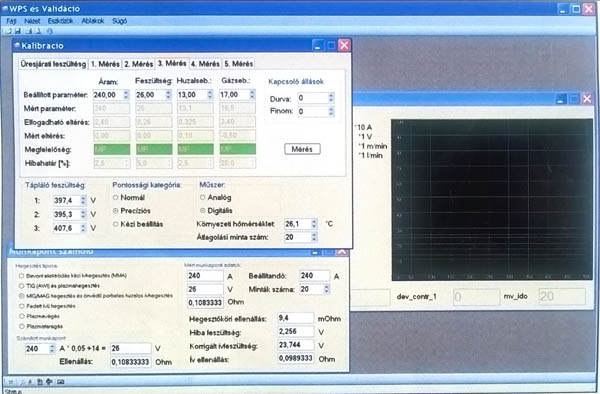Image resolution: width=600 pixels, height=394 pixels.
Task: Switch to 4. Mérés tab
Action: point(205,64)
